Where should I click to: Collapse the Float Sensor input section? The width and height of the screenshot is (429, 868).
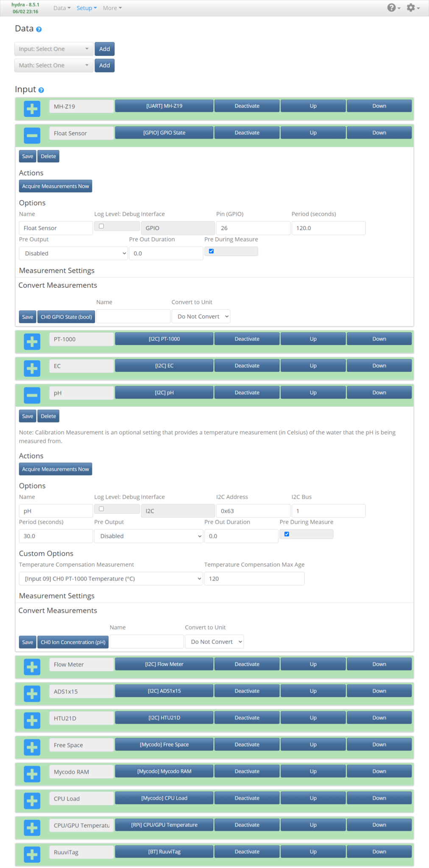(32, 136)
